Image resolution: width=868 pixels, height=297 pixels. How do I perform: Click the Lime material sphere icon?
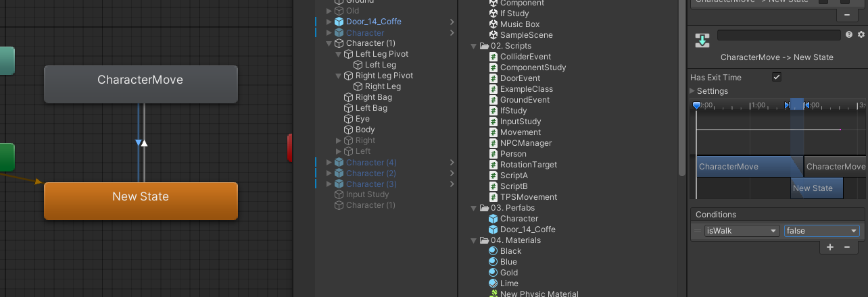(x=493, y=283)
